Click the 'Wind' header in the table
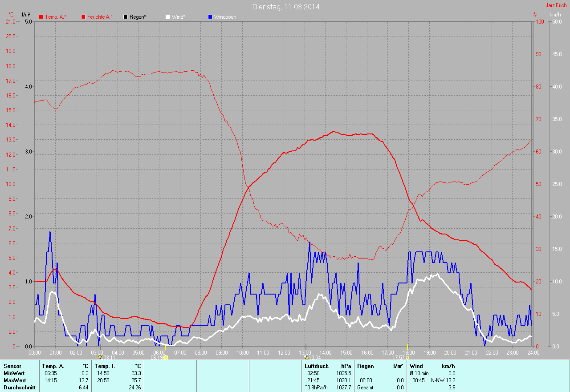 tap(416, 366)
